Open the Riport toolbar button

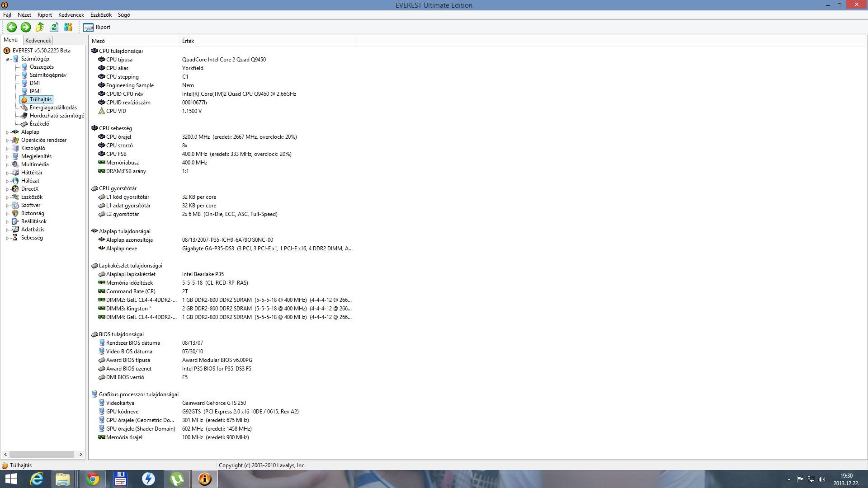pyautogui.click(x=97, y=27)
